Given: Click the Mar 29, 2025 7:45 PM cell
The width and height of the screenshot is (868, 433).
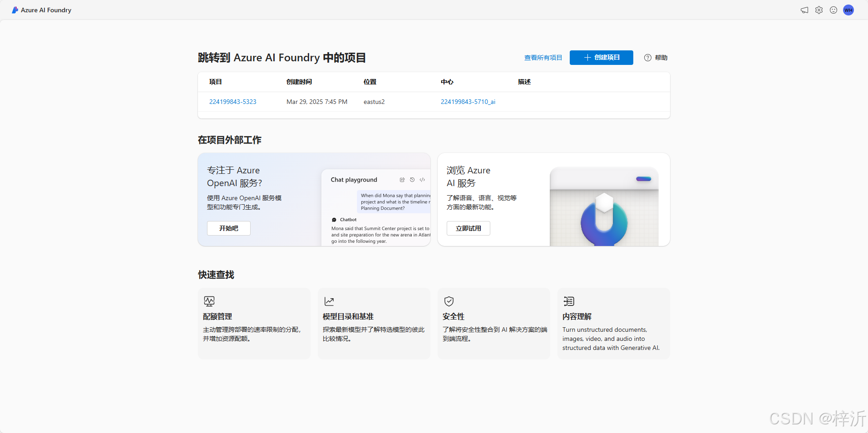Looking at the screenshot, I should click(x=317, y=102).
